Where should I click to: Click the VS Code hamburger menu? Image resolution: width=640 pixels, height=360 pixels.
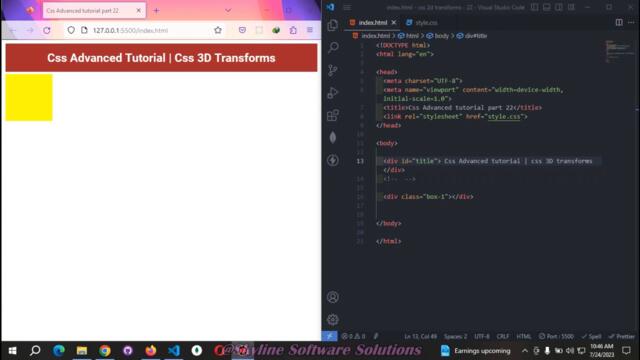[x=347, y=7]
